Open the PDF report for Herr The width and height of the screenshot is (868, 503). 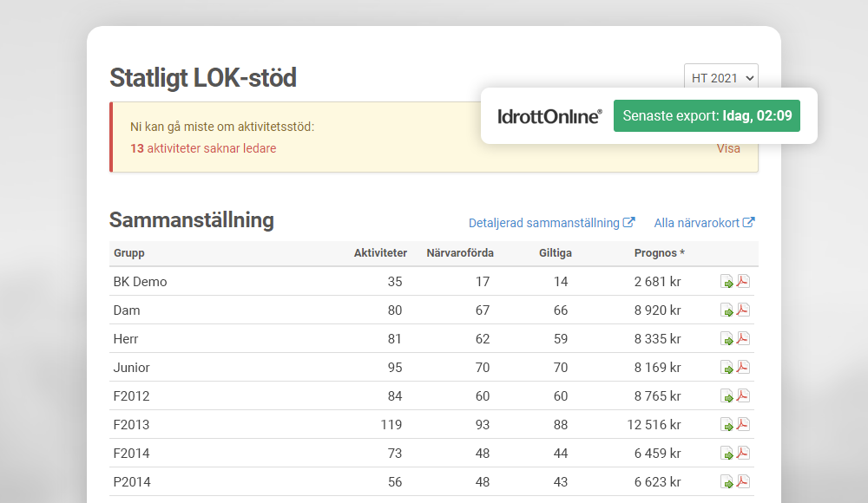click(744, 338)
